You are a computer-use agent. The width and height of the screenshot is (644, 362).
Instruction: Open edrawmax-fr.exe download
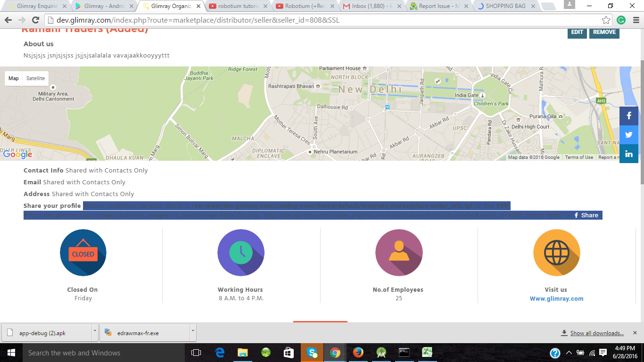(x=144, y=333)
